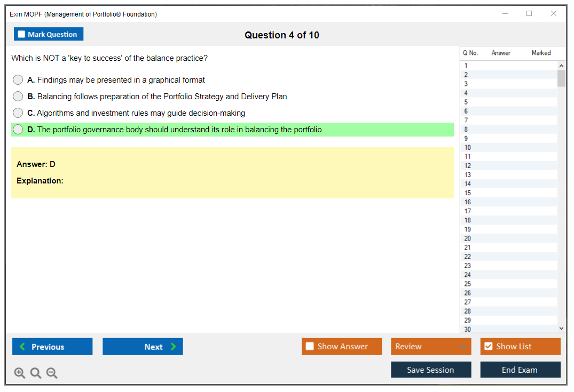Click the Save Session button

[430, 370]
